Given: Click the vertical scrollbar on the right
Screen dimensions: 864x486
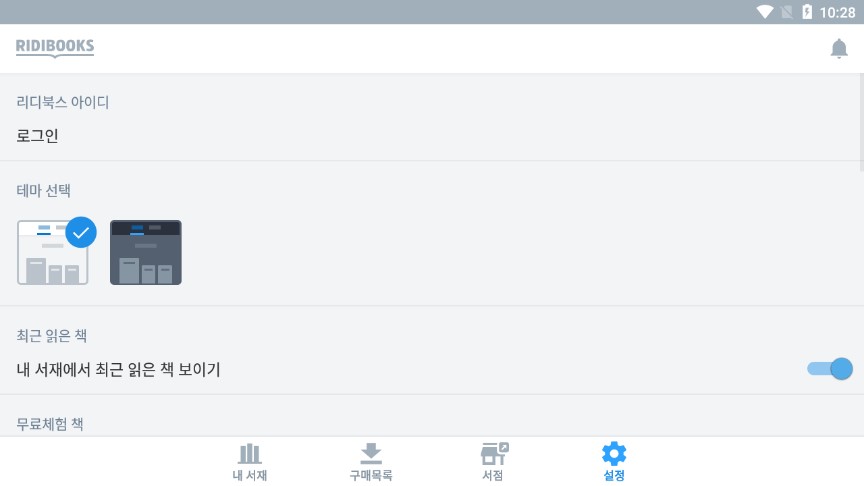Looking at the screenshot, I should (861, 122).
